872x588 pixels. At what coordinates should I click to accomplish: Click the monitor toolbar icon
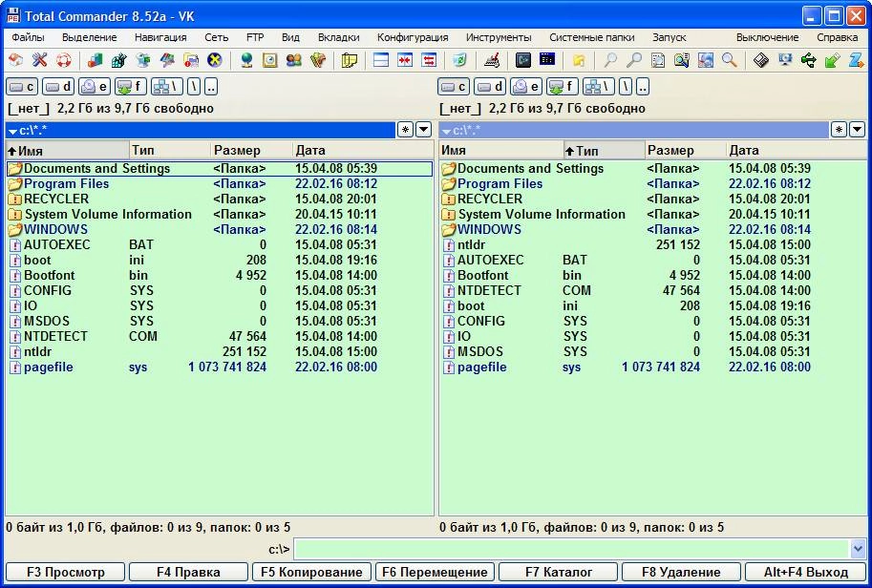point(785,59)
